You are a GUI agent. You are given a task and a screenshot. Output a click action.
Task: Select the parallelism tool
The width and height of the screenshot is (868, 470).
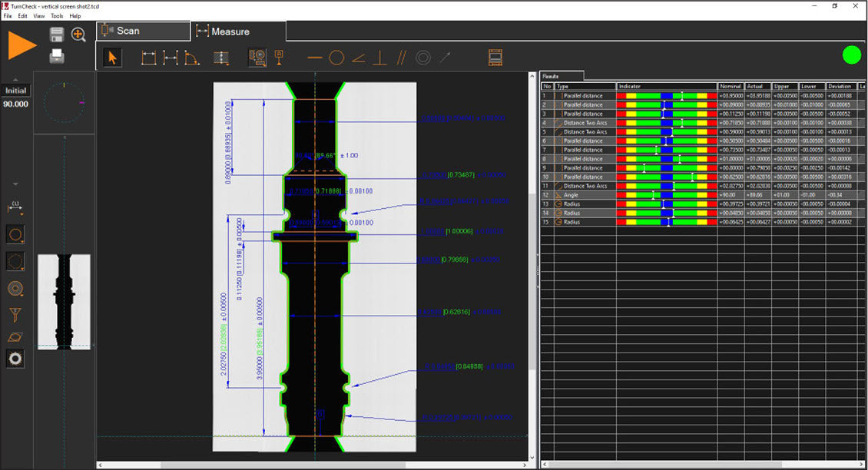401,58
